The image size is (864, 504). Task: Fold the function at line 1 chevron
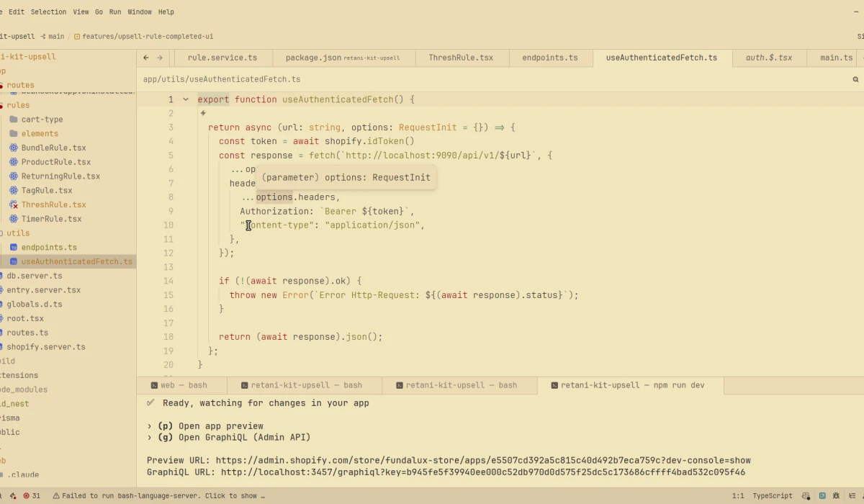pyautogui.click(x=186, y=99)
